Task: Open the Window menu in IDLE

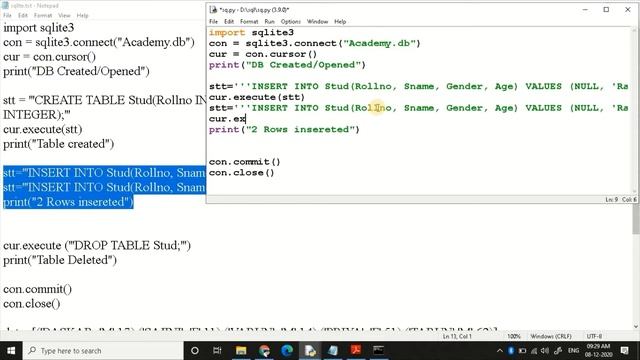Action: [x=317, y=22]
